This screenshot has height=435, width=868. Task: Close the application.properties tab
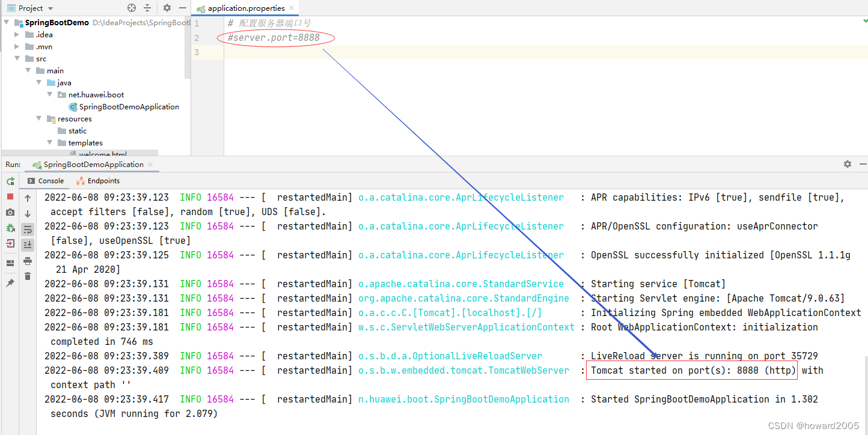coord(292,8)
